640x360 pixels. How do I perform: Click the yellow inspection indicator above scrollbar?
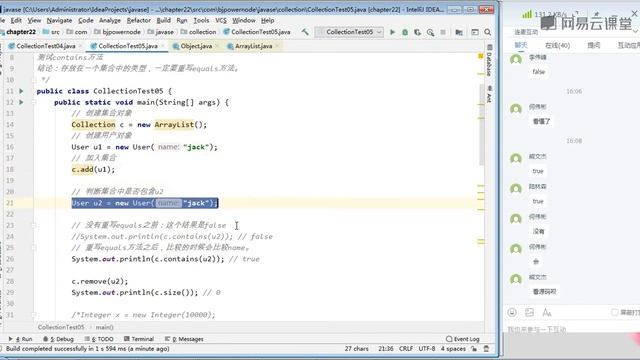(481, 56)
